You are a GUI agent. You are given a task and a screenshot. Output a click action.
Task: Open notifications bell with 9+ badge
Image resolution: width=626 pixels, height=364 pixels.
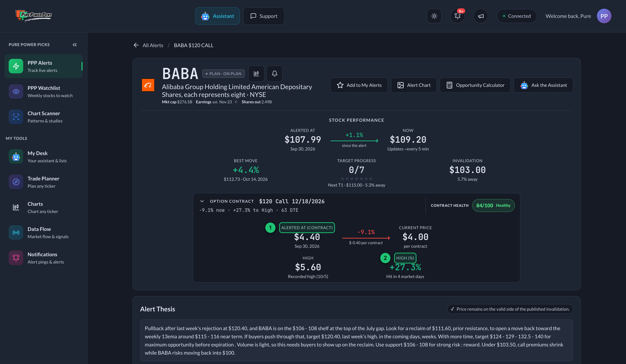pos(457,16)
